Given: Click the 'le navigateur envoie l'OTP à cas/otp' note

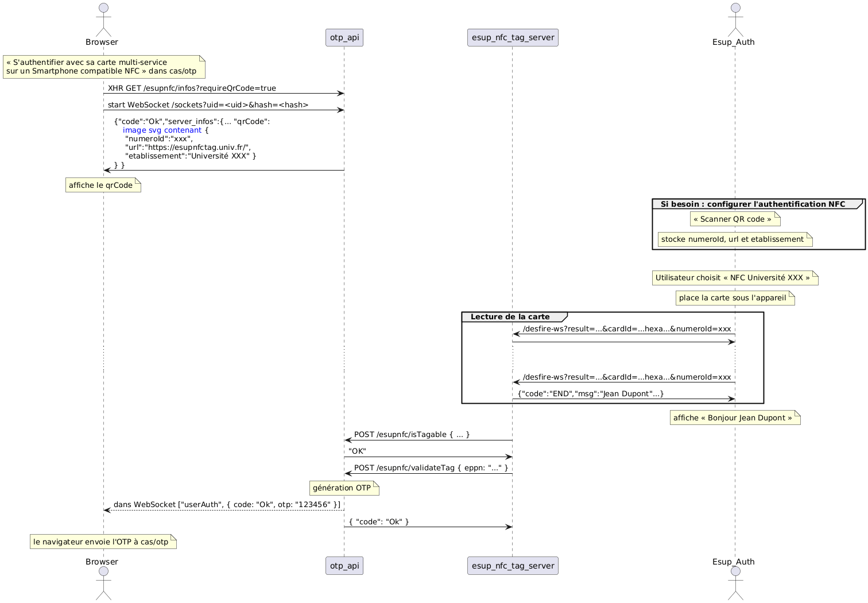Looking at the screenshot, I should coord(103,542).
